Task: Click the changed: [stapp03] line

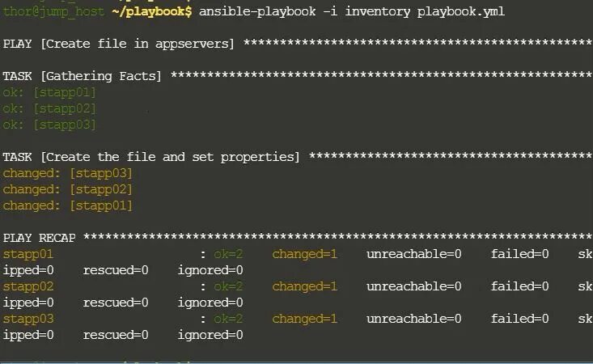Action: point(68,173)
